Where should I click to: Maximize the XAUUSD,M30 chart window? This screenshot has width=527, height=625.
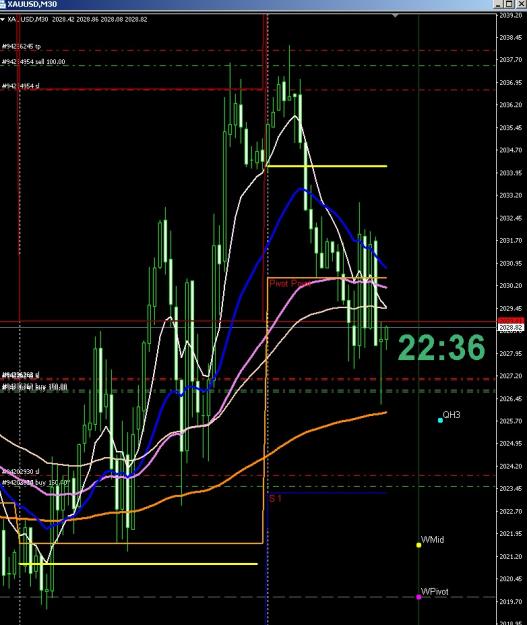pos(509,4)
